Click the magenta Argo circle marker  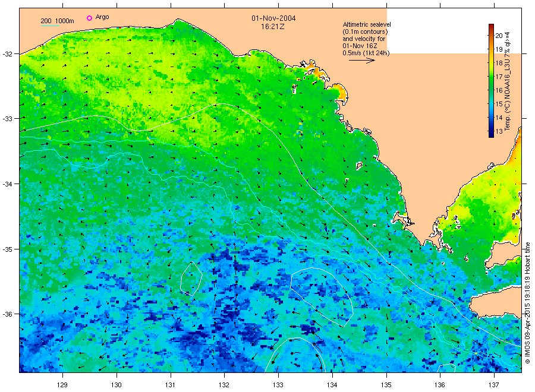pos(89,18)
